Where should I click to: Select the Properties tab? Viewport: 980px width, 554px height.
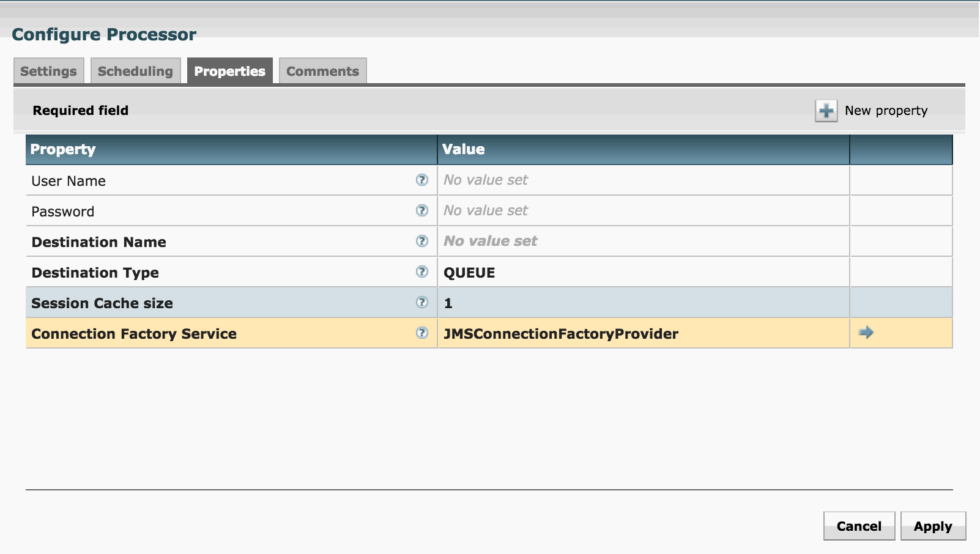point(229,71)
